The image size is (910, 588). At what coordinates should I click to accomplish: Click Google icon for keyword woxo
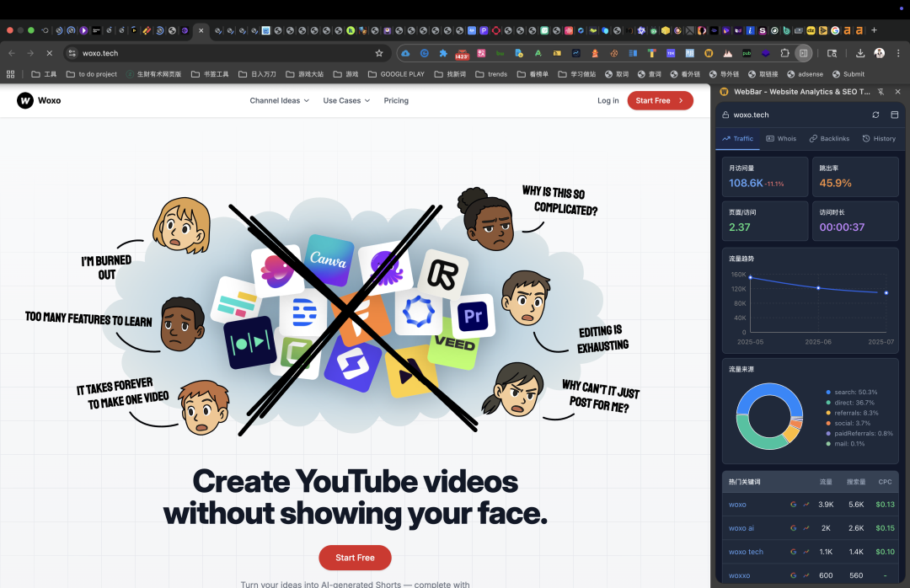click(x=794, y=505)
